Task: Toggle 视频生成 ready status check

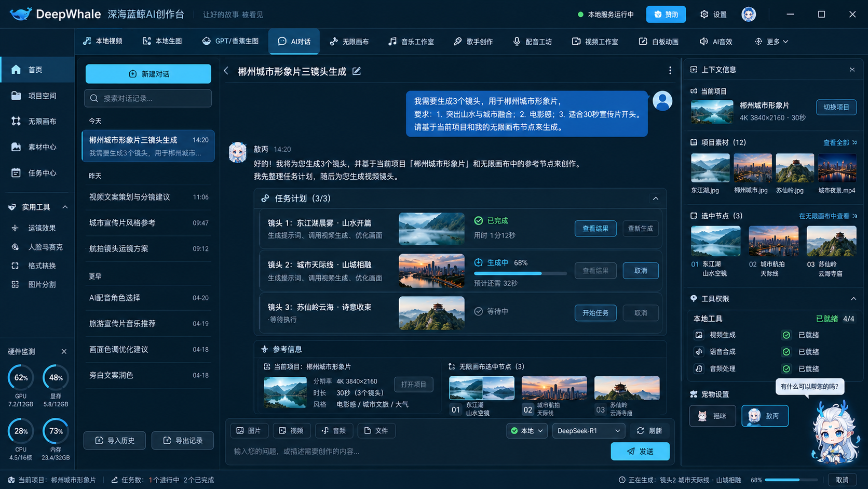Action: 786,335
